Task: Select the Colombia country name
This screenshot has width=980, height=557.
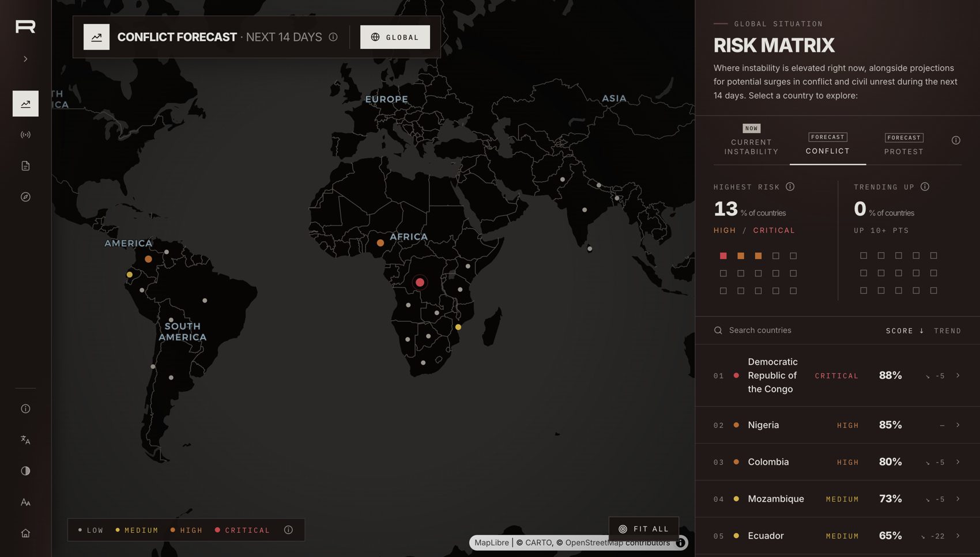Action: pyautogui.click(x=768, y=462)
